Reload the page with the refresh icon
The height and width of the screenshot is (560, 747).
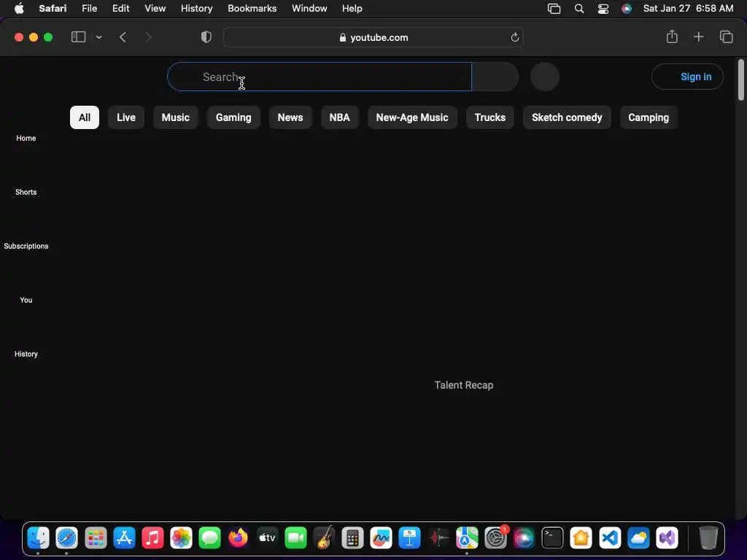[514, 37]
